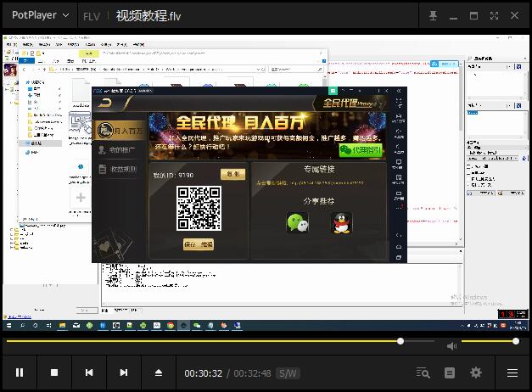Click the seek bar playback handle
Viewport: 532px width, 392px height.
tap(400, 341)
